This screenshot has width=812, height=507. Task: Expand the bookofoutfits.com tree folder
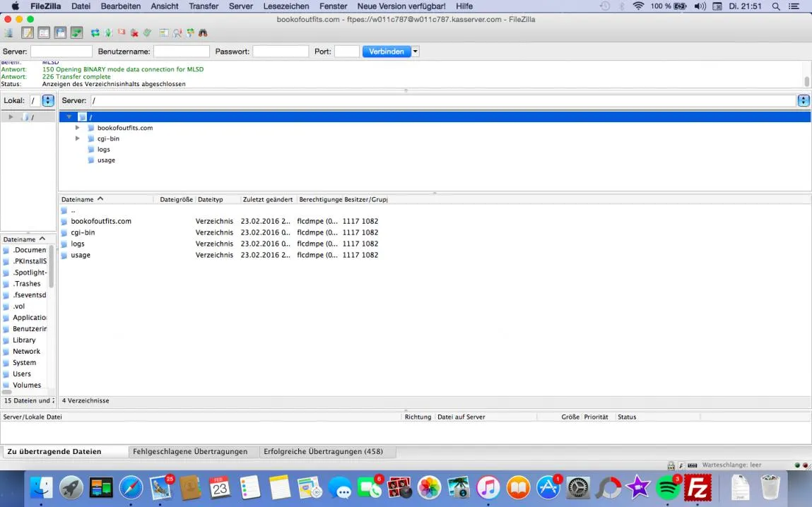(77, 128)
